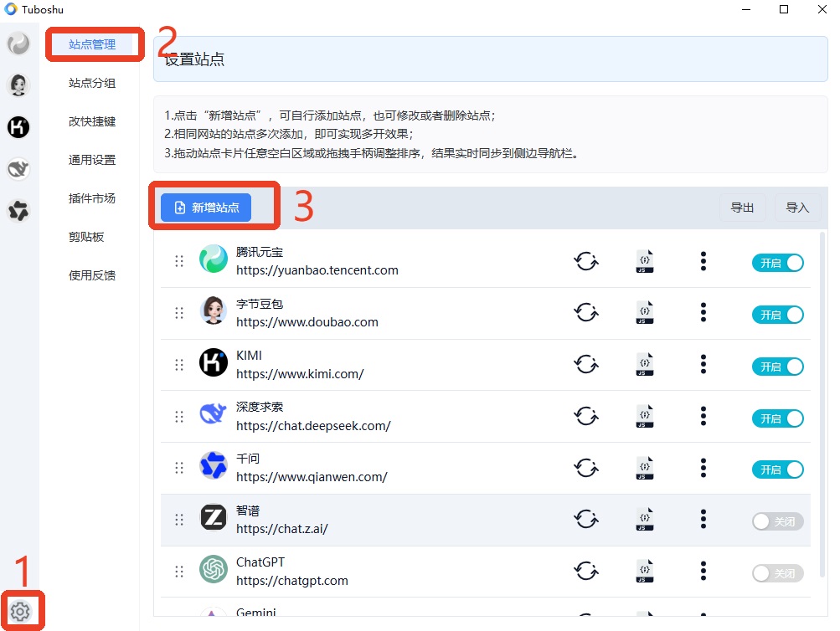840x631 pixels.
Task: Open more options for 腾讯元宝
Action: [703, 261]
